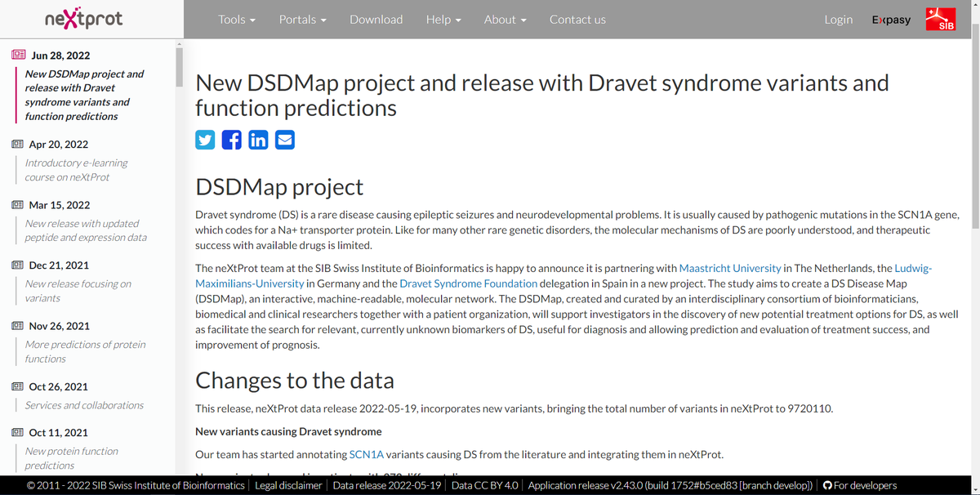Image resolution: width=980 pixels, height=495 pixels.
Task: Expand the Tools dropdown menu
Action: [237, 19]
